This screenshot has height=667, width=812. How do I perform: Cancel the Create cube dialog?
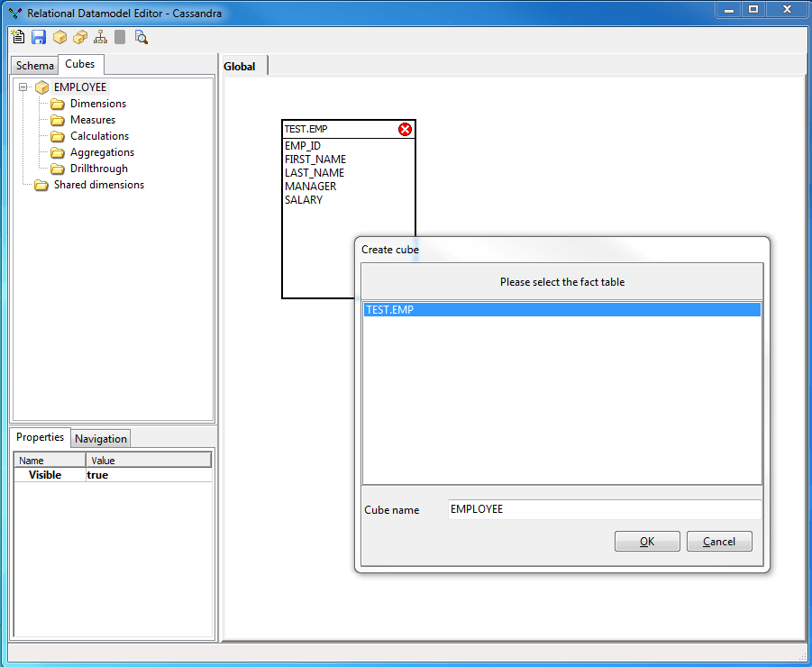[x=718, y=542]
